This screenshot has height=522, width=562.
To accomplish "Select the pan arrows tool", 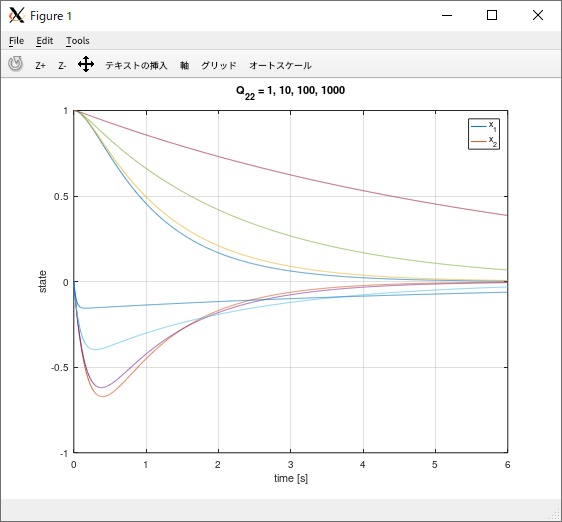I will tap(86, 65).
